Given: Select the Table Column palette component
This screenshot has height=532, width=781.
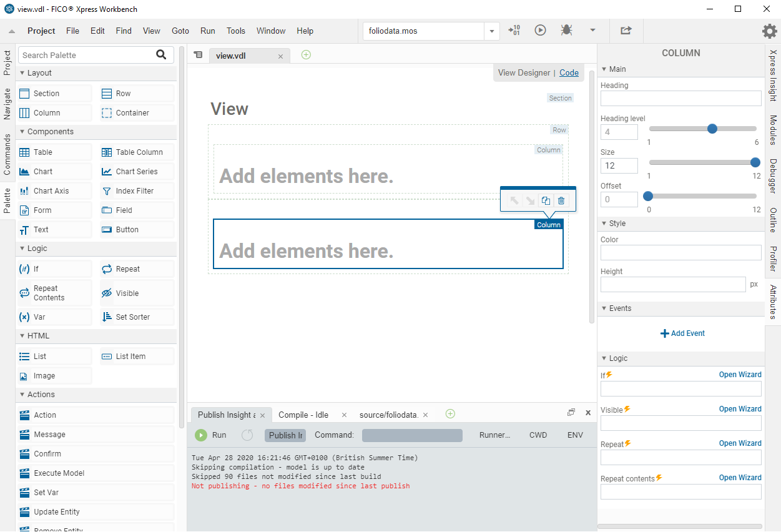Looking at the screenshot, I should 137,152.
